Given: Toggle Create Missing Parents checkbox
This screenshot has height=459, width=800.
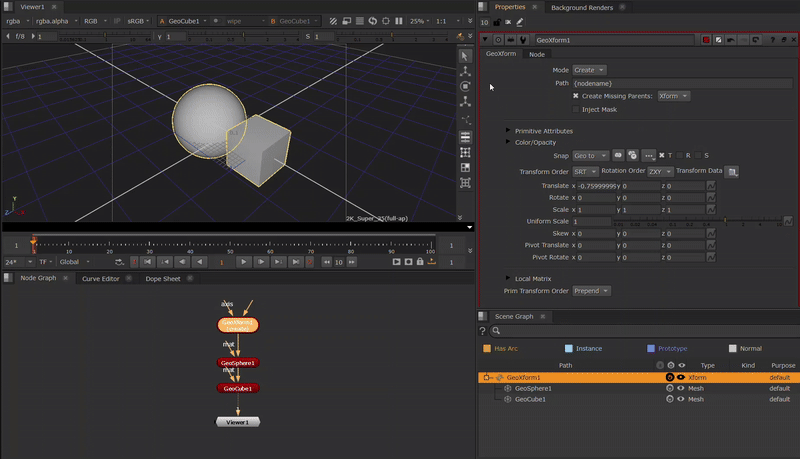Looking at the screenshot, I should [x=576, y=96].
